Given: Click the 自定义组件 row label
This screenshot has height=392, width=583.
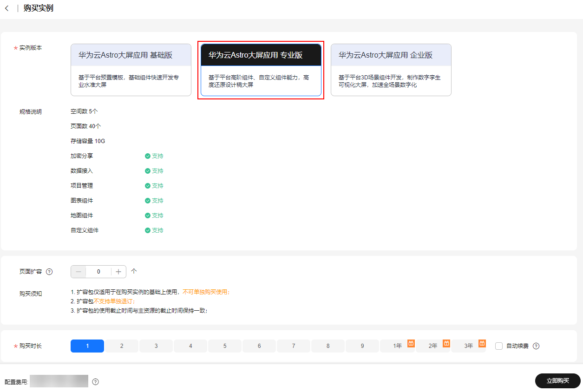Looking at the screenshot, I should point(85,230).
